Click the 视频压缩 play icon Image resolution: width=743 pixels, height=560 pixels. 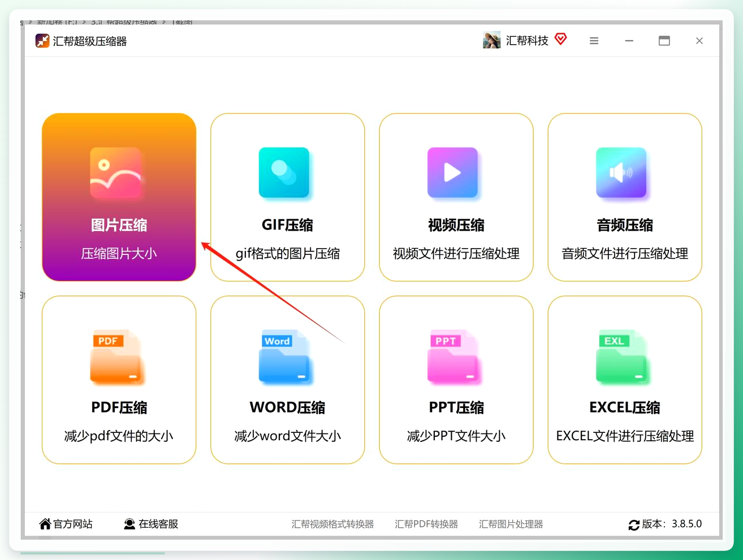tap(453, 173)
